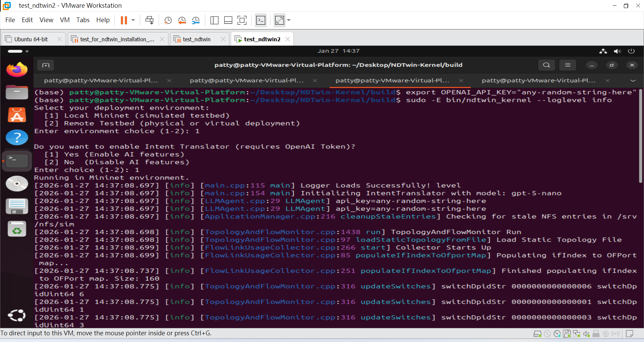Open the VM menu
This screenshot has height=342, width=644.
tap(65, 20)
